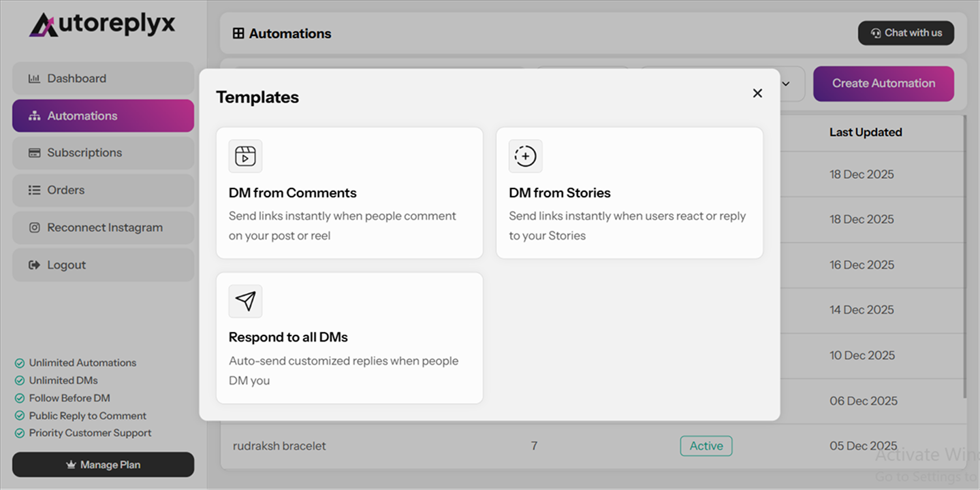This screenshot has width=980, height=490.
Task: Click the checkmark beside Priority Customer Support
Action: pos(20,433)
